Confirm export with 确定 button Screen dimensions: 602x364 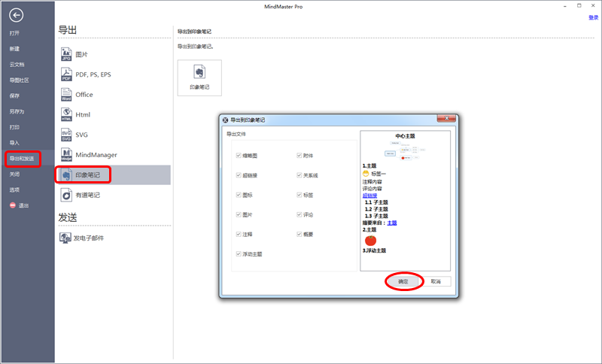pyautogui.click(x=403, y=281)
